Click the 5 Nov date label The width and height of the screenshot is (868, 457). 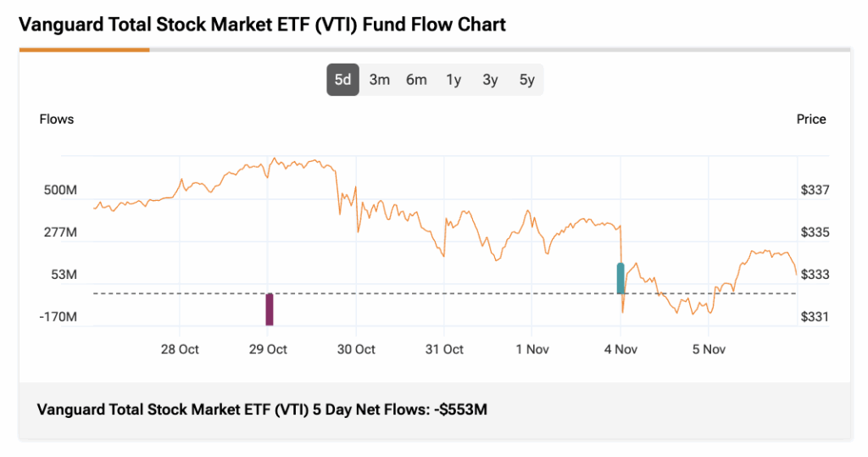(x=709, y=349)
